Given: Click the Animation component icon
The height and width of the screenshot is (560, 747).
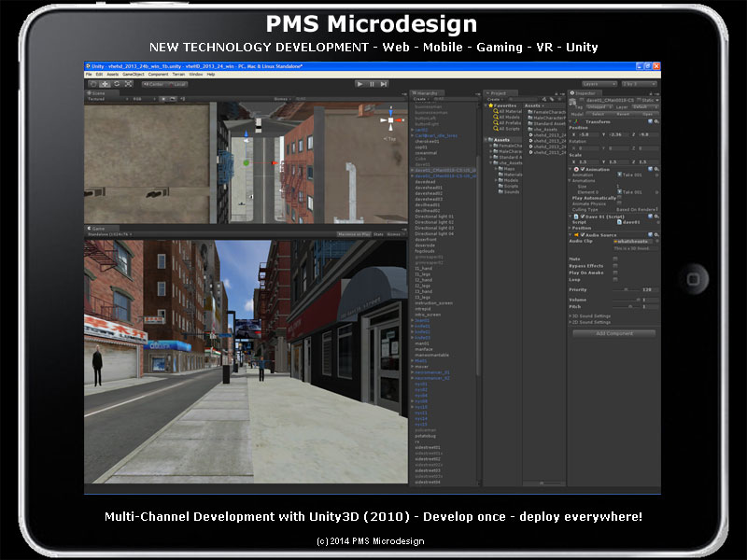Looking at the screenshot, I should tap(576, 169).
